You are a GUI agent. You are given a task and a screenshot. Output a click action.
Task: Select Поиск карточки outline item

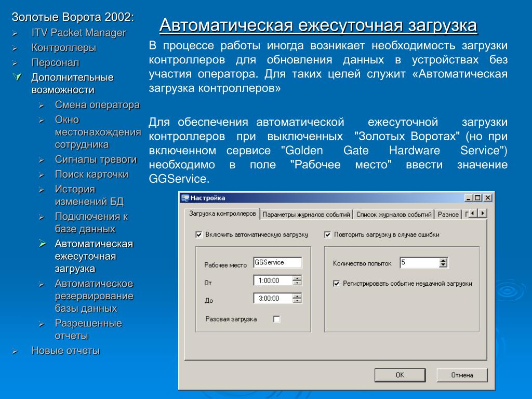(91, 174)
